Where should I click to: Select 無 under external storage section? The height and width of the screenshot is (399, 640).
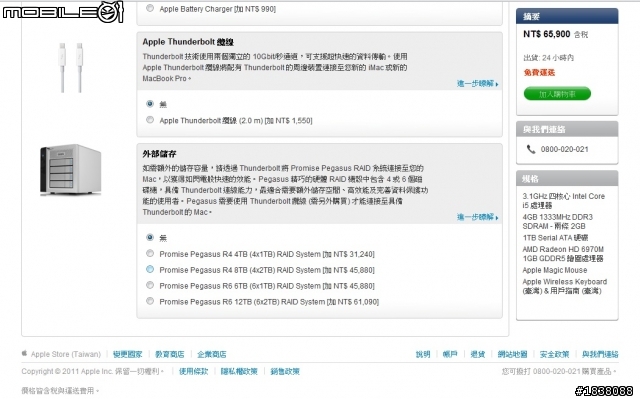point(150,237)
